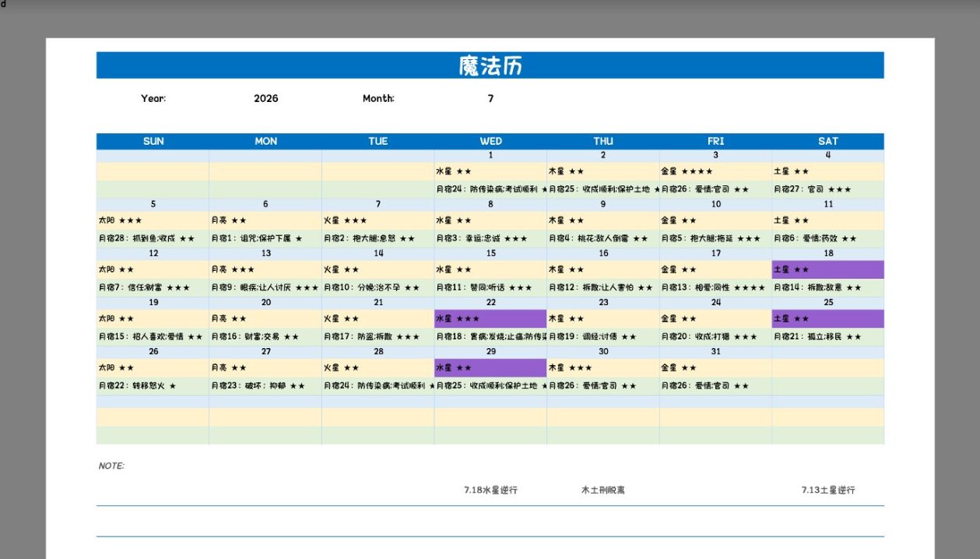Click the 月宿28 抓到鱼 cell
The width and height of the screenshot is (980, 559).
153,238
